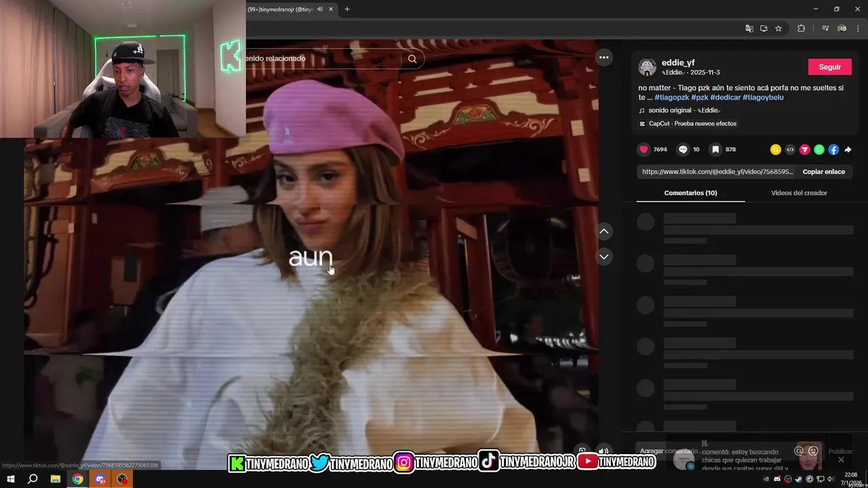Image resolution: width=868 pixels, height=488 pixels.
Task: Follow eddie_yf with the Seguir button
Action: tap(829, 67)
